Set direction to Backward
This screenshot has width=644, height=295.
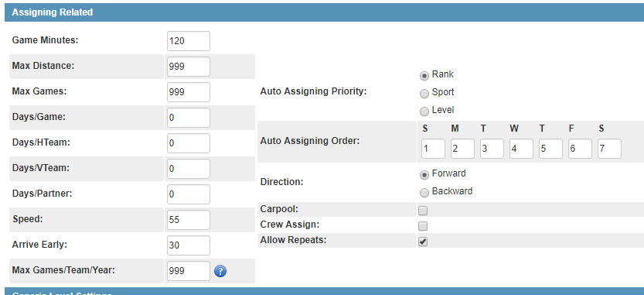(x=424, y=192)
